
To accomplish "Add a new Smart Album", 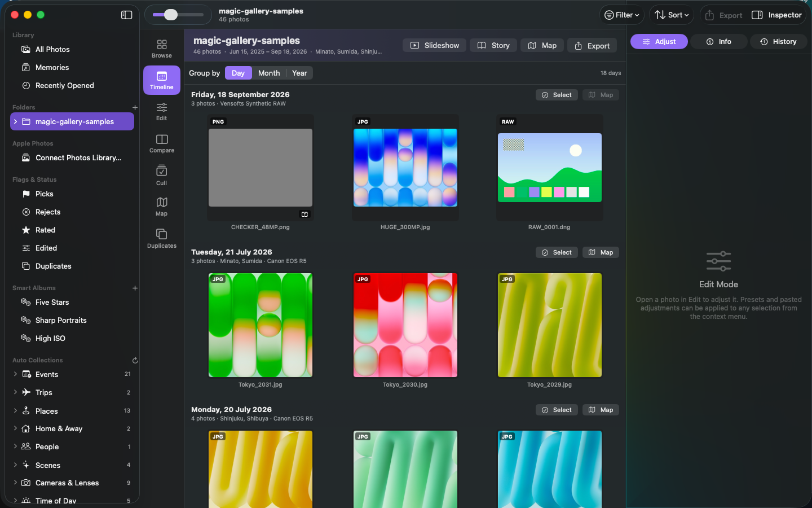I will tap(135, 288).
